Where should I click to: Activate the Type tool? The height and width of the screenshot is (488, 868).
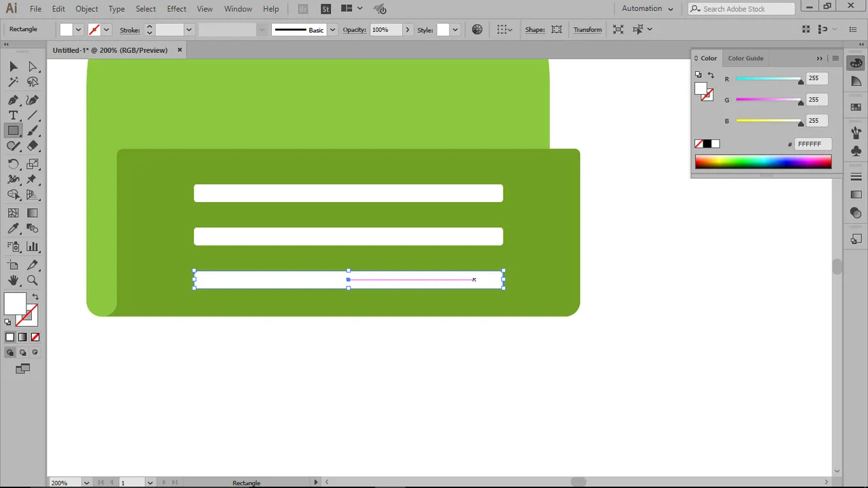[13, 115]
